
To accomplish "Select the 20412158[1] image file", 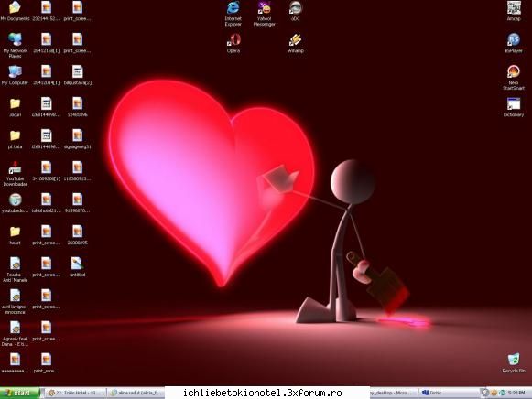I will (x=46, y=43).
